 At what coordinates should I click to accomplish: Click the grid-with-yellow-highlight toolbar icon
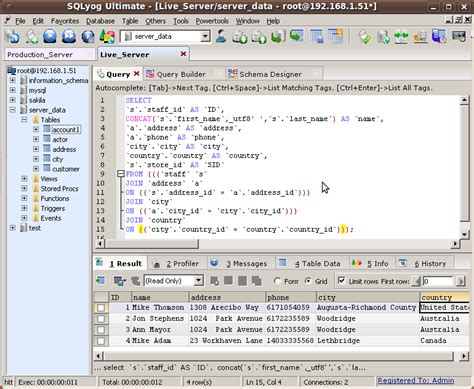pyautogui.click(x=336, y=36)
